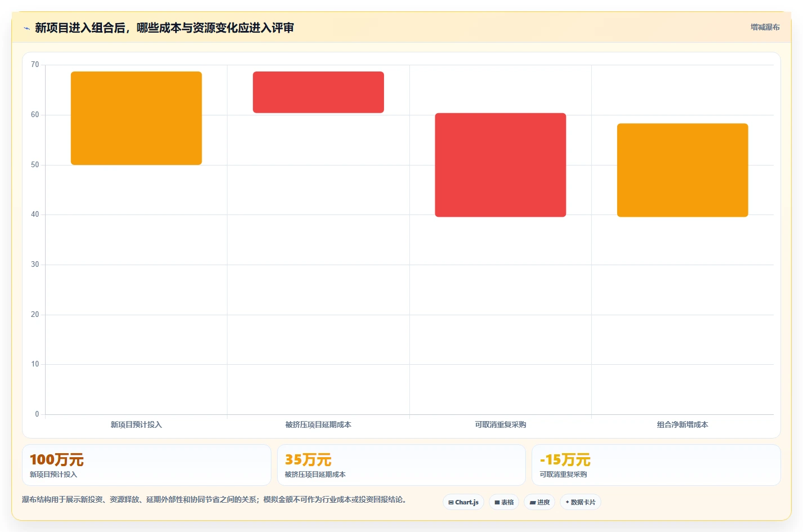Click the y-axis value 50

[x=35, y=165]
